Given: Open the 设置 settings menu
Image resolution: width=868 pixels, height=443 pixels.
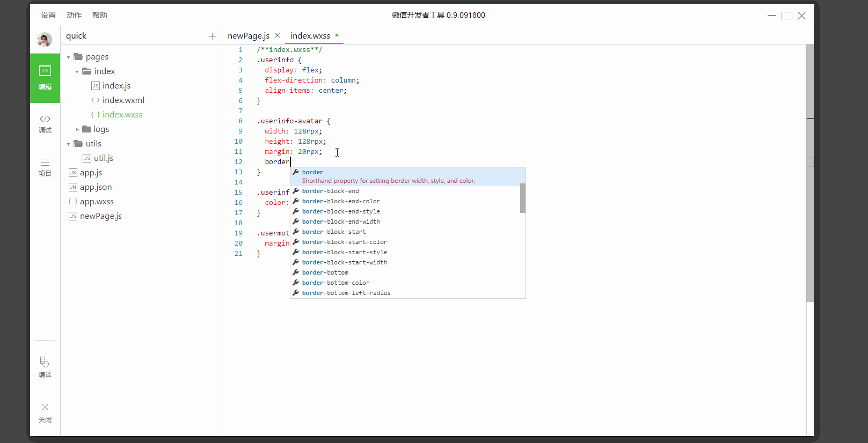Looking at the screenshot, I should coord(48,15).
